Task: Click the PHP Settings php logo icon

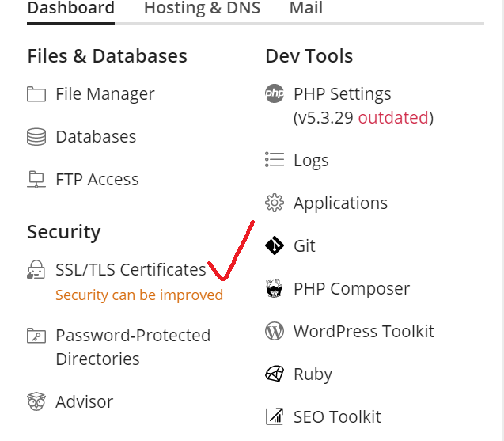Action: pyautogui.click(x=275, y=93)
